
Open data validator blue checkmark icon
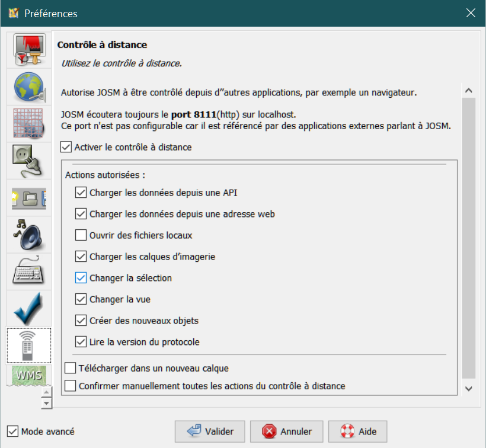tap(28, 308)
